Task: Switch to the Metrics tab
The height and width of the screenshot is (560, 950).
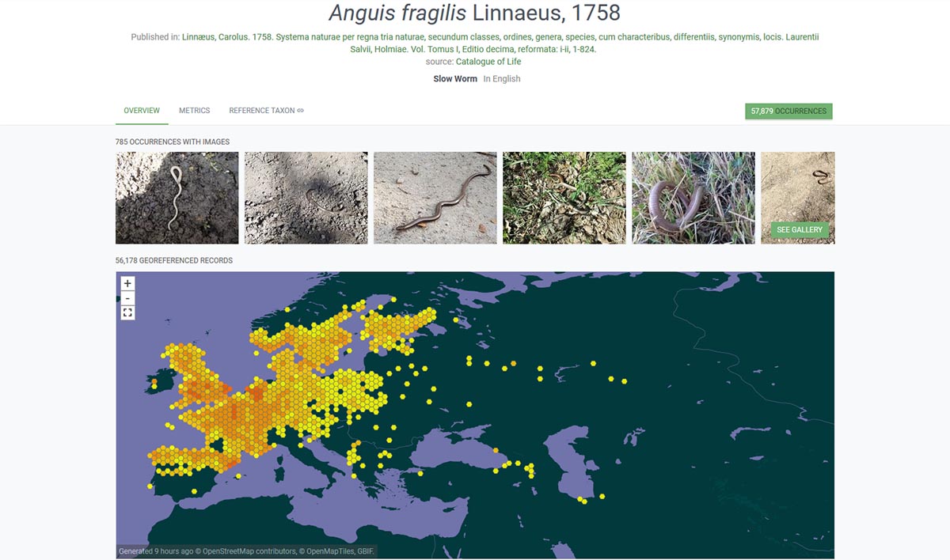Action: pos(194,111)
